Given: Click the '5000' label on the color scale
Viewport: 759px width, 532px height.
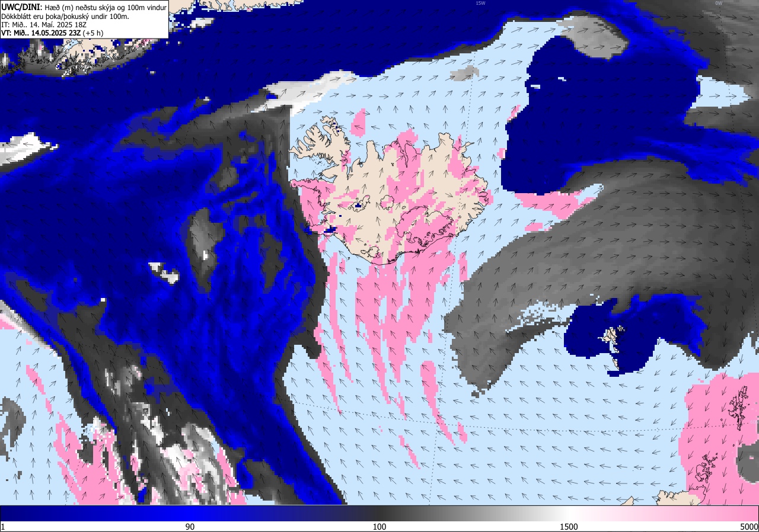Looking at the screenshot, I should point(749,527).
